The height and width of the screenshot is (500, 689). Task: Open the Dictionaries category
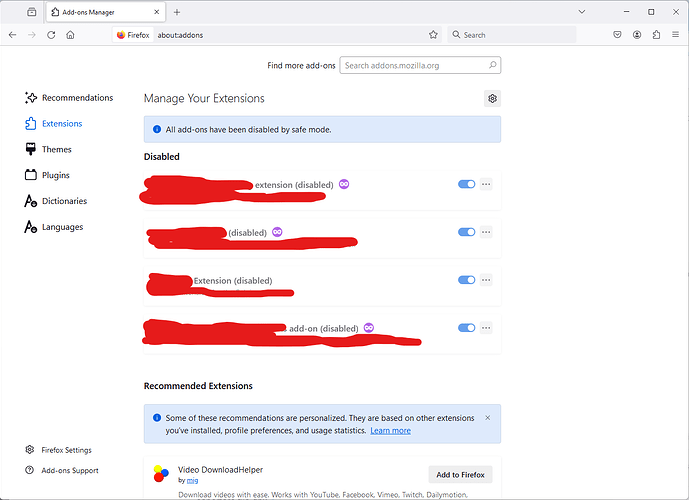(56, 201)
